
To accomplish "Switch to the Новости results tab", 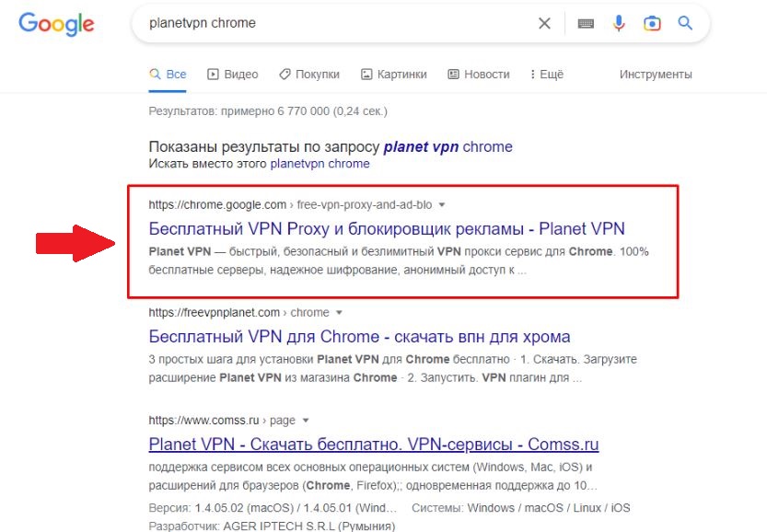I will click(x=479, y=74).
